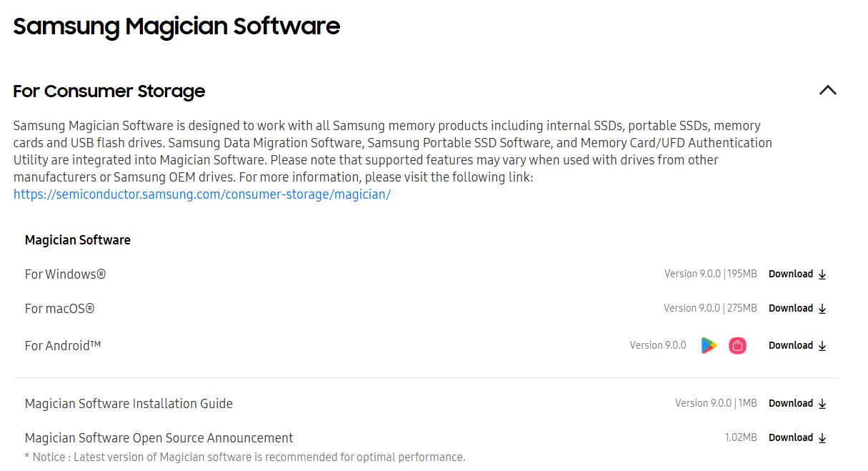Click the 'Magician Software' subsection heading
The image size is (868, 471).
point(78,240)
